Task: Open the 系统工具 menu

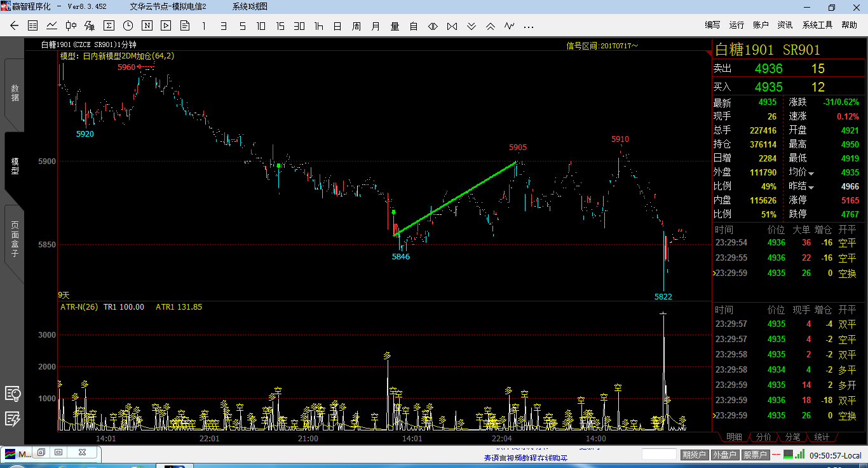Action: coord(817,25)
